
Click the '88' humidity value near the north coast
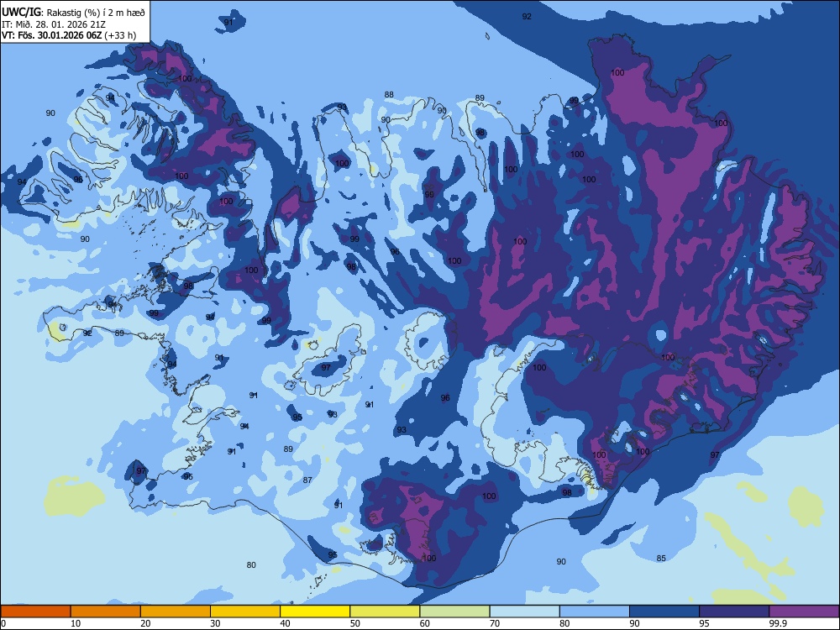pyautogui.click(x=389, y=95)
